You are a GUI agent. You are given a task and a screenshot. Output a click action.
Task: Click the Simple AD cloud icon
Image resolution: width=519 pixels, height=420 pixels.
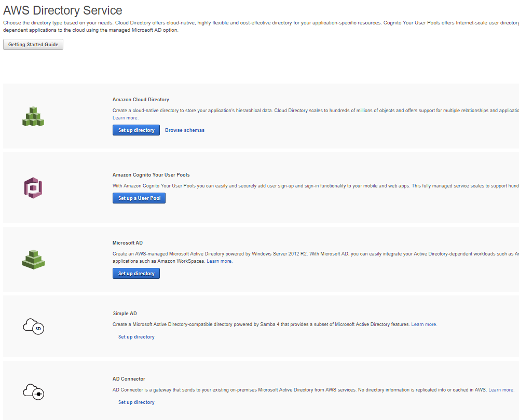[33, 327]
